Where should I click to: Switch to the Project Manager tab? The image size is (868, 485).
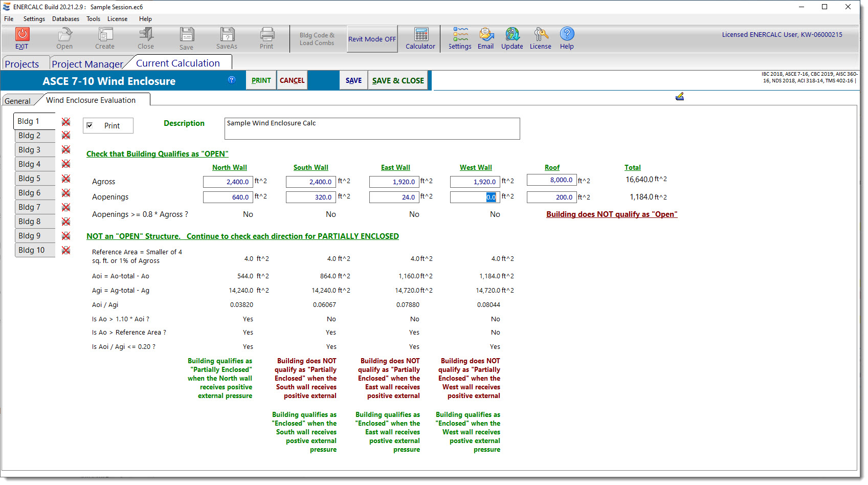[x=87, y=64]
